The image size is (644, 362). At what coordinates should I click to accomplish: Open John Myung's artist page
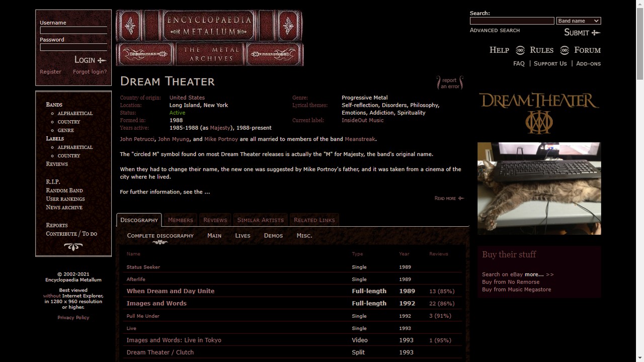click(174, 139)
